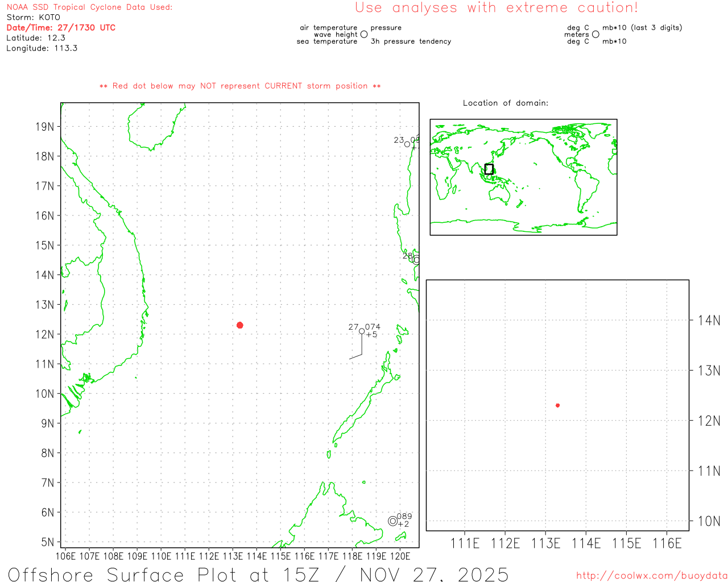Click the Latitude: 12.3 value
This screenshot has height=582, width=728.
36,38
